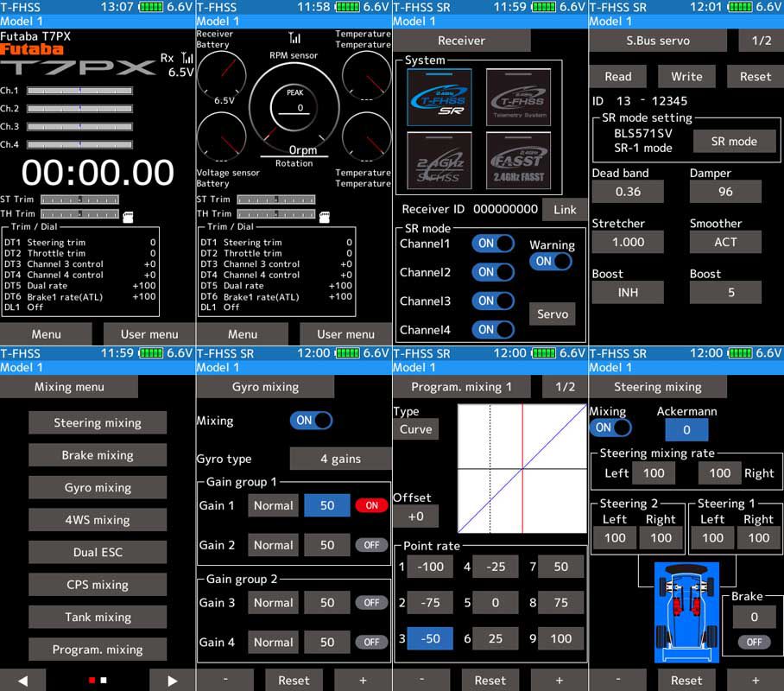Select the Ackermann value field
The width and height of the screenshot is (784, 691).
(x=686, y=430)
